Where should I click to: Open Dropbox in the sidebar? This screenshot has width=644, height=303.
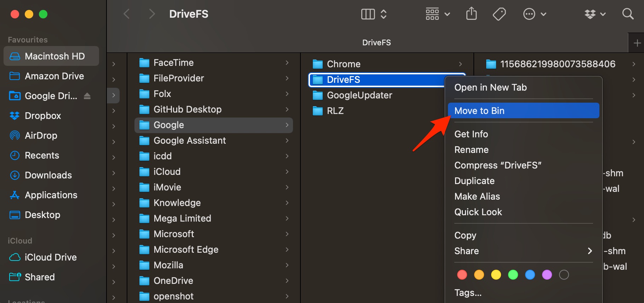tap(51, 116)
